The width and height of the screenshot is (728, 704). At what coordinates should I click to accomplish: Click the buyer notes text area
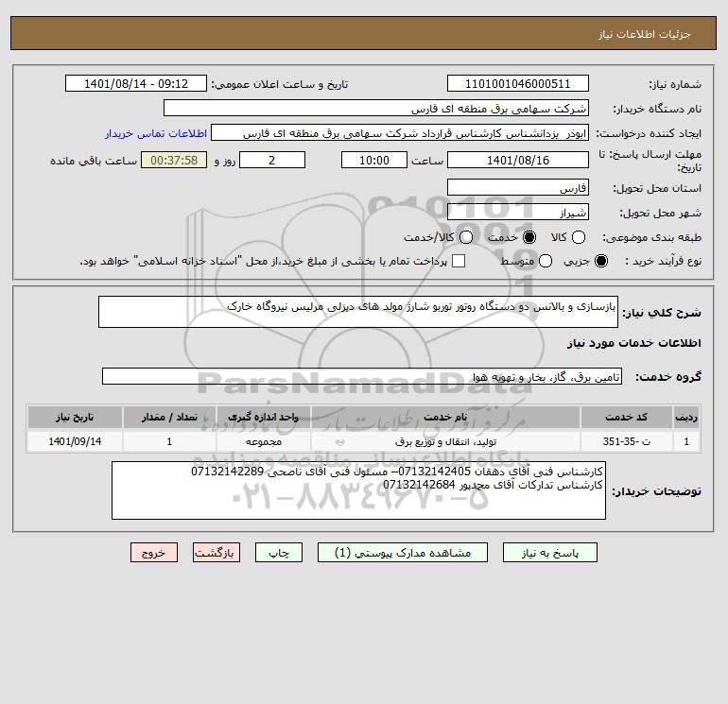click(x=358, y=490)
